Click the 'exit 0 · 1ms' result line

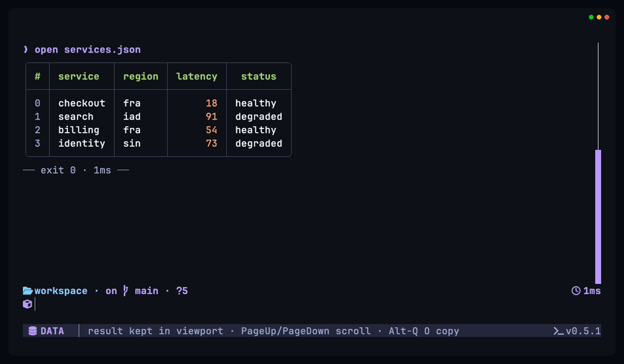pos(76,170)
